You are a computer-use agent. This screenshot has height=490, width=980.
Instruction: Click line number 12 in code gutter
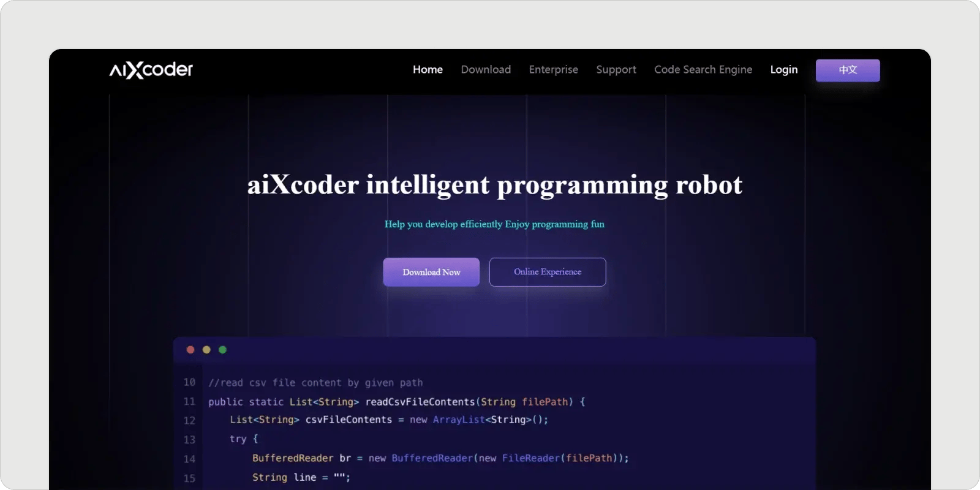point(189,421)
